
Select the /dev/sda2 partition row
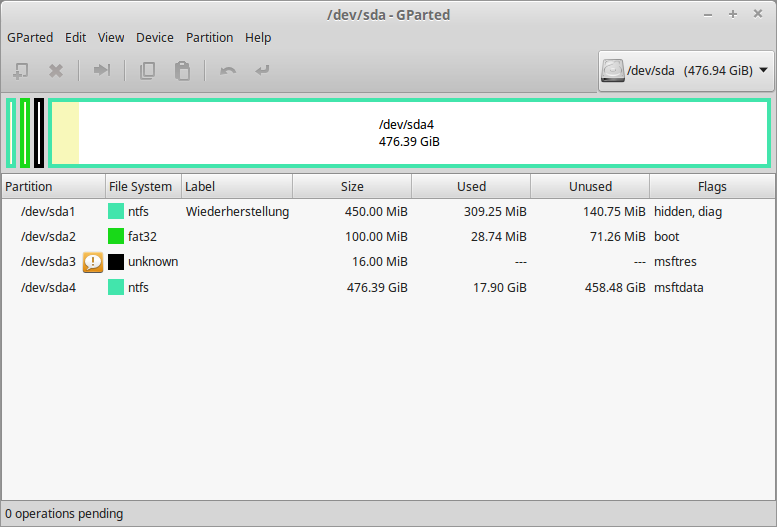pyautogui.click(x=388, y=236)
